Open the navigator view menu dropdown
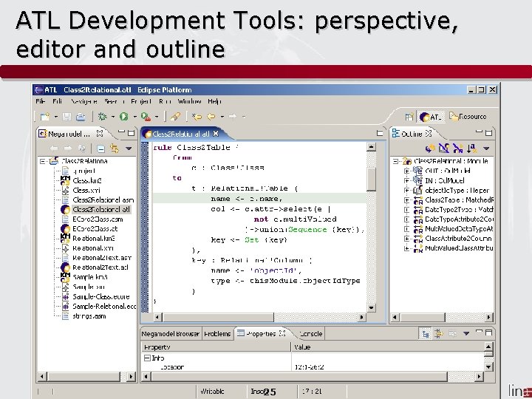 tap(129, 149)
